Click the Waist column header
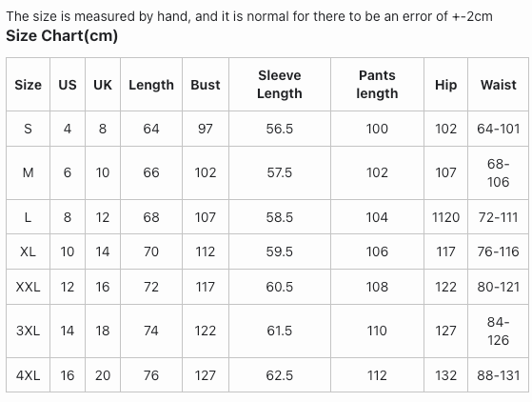The width and height of the screenshot is (532, 402). (x=498, y=85)
